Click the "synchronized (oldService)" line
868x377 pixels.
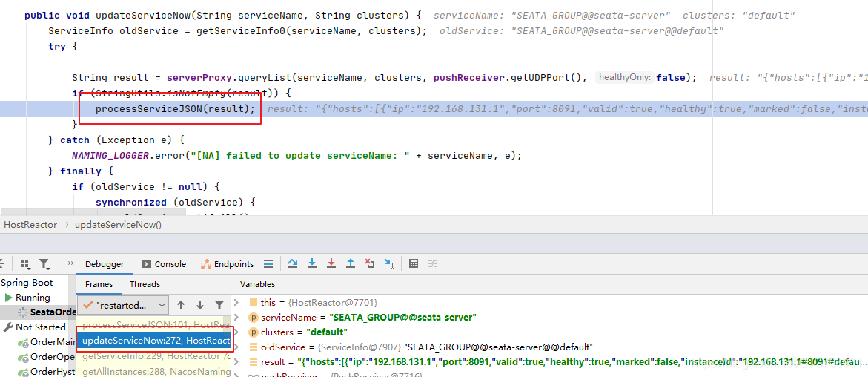coord(176,203)
